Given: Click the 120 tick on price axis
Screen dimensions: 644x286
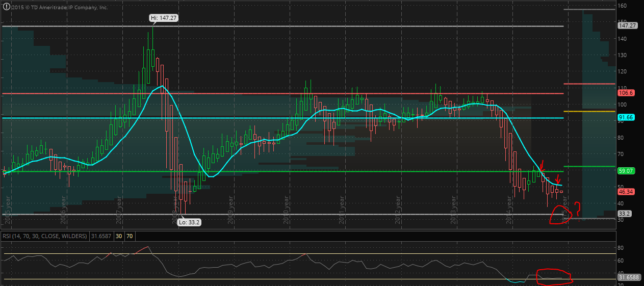Looking at the screenshot, I should (622, 71).
